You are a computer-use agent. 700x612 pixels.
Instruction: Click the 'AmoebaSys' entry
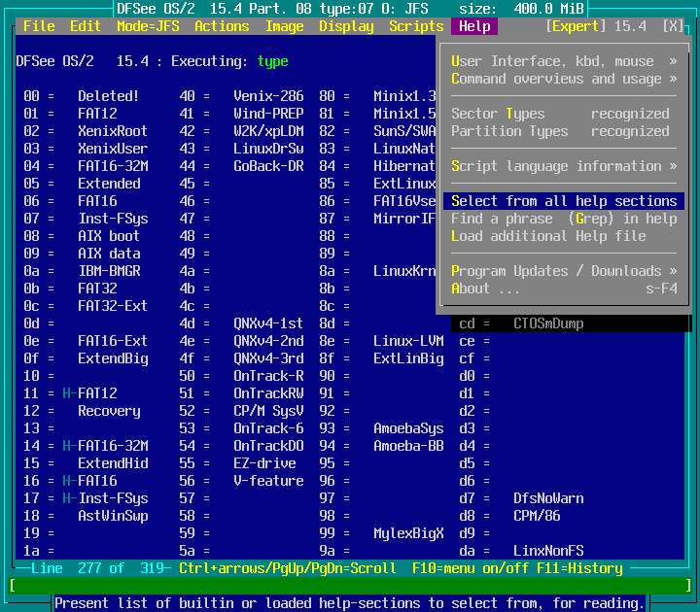[x=408, y=428]
